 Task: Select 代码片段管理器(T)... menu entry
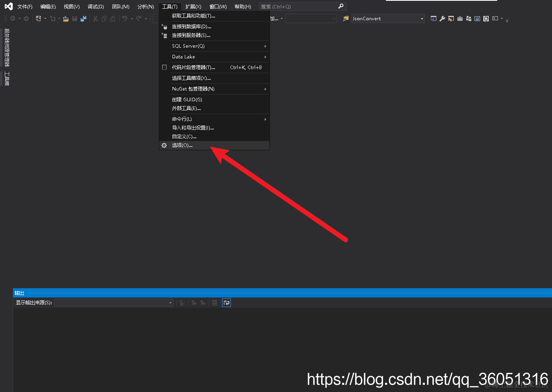214,68
